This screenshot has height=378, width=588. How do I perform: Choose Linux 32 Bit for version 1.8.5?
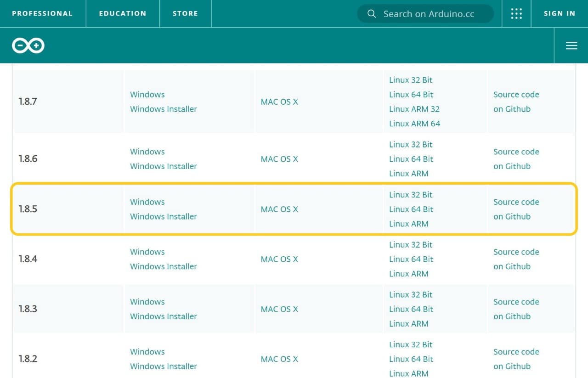411,195
